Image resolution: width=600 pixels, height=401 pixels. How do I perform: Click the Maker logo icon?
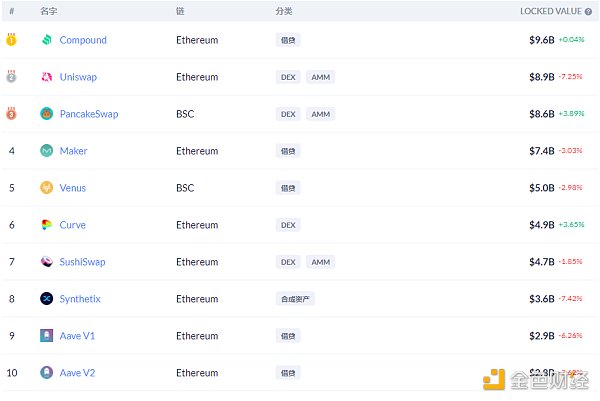(46, 151)
